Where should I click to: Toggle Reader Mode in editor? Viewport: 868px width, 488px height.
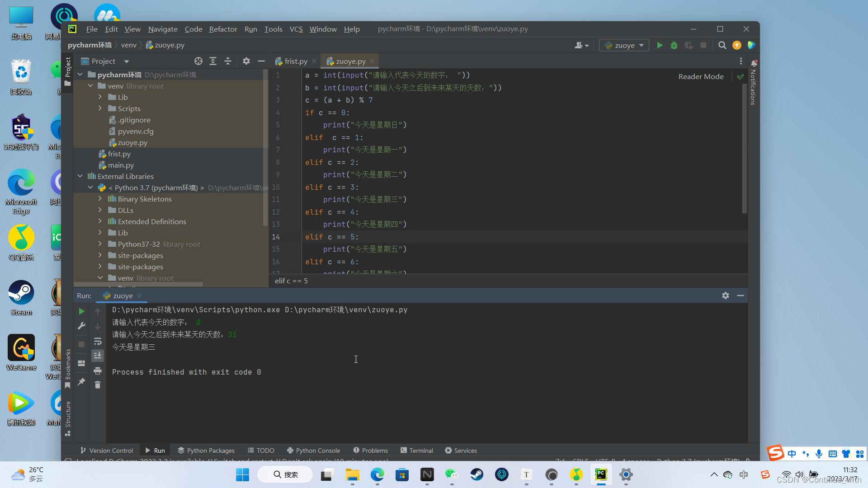(701, 76)
